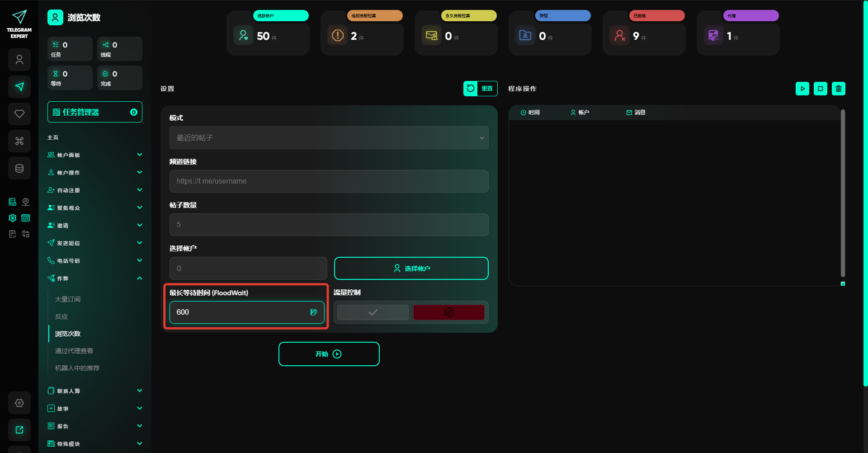Click the play icon in program operations
The width and height of the screenshot is (868, 453).
click(802, 89)
